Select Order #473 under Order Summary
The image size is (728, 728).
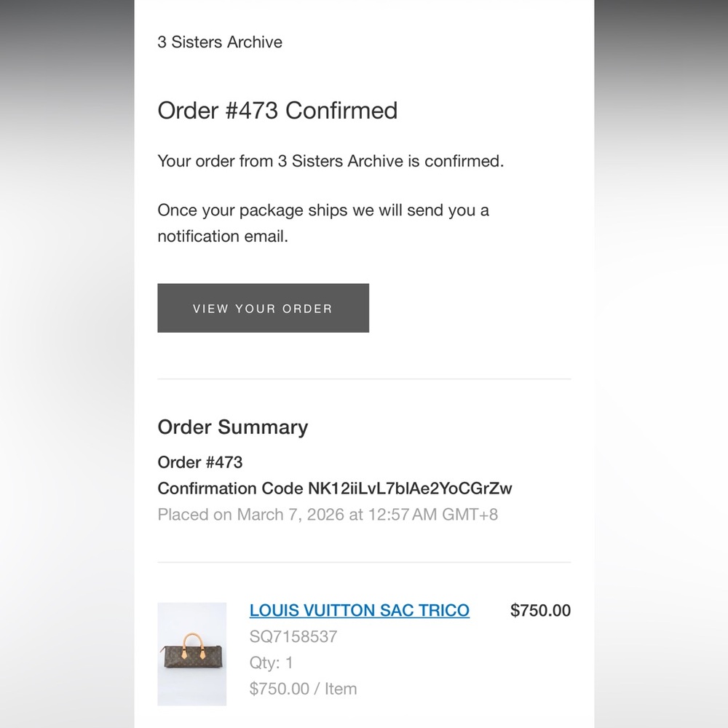click(199, 462)
